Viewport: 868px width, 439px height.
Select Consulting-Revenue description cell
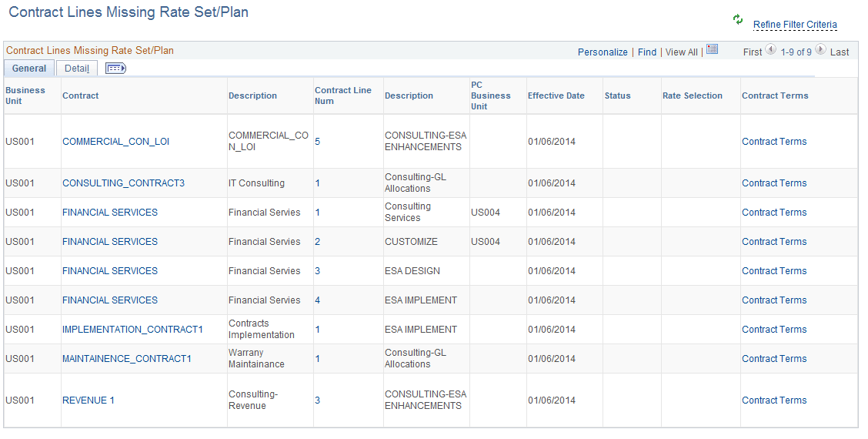(x=253, y=400)
